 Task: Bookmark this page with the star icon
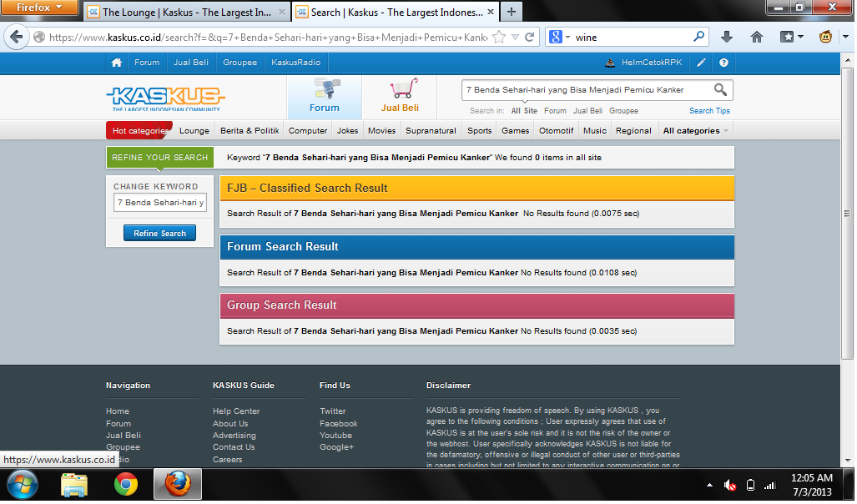[x=498, y=38]
